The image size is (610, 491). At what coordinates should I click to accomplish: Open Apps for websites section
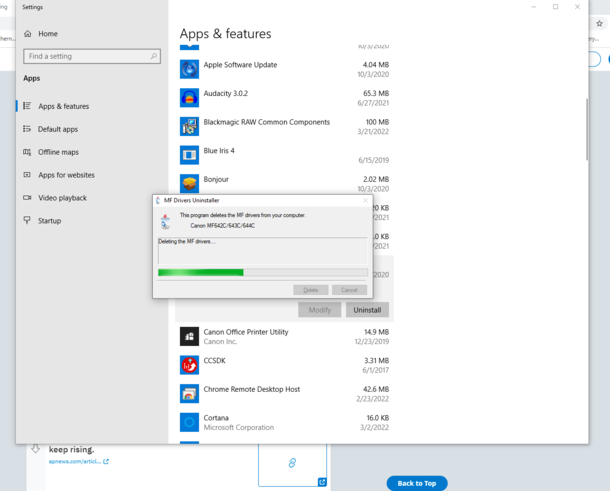[66, 175]
